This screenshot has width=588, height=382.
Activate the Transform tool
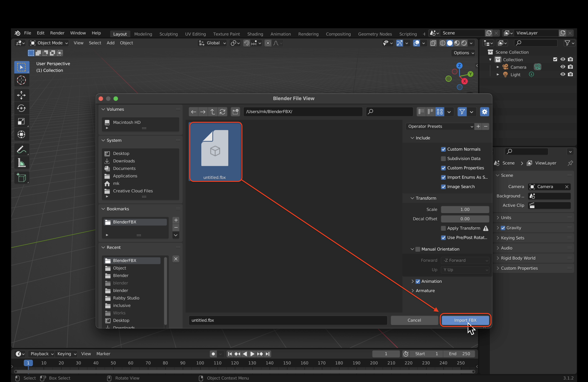tap(22, 134)
